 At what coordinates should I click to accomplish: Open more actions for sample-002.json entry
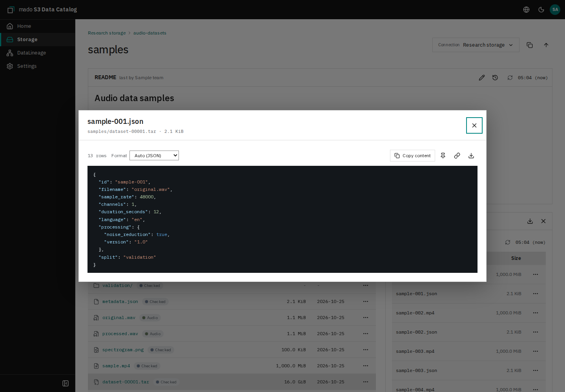[x=536, y=332]
